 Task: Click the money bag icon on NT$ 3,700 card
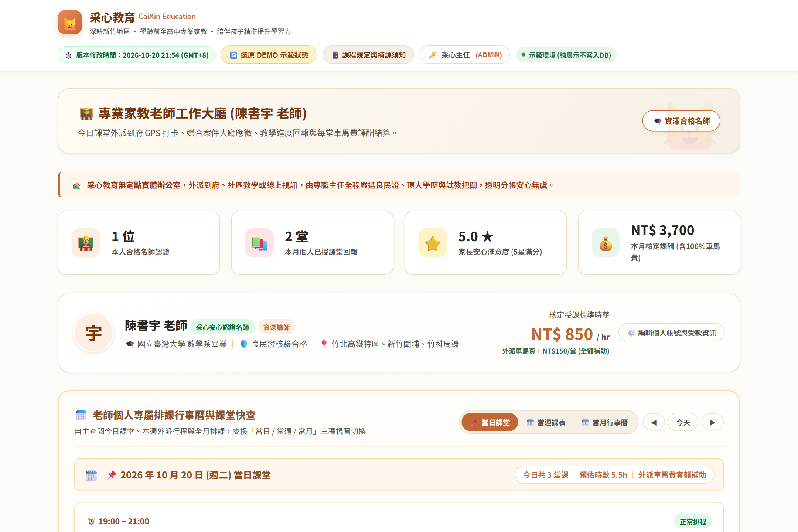point(606,243)
